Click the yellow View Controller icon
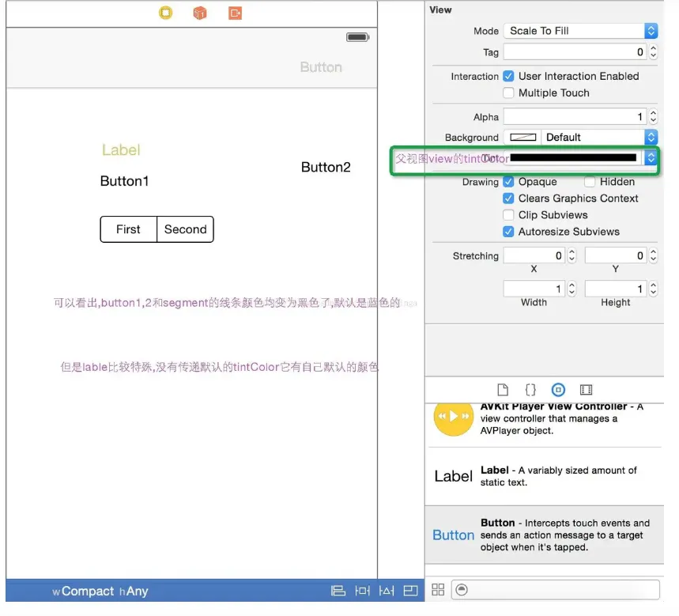679x616 pixels. 165,13
